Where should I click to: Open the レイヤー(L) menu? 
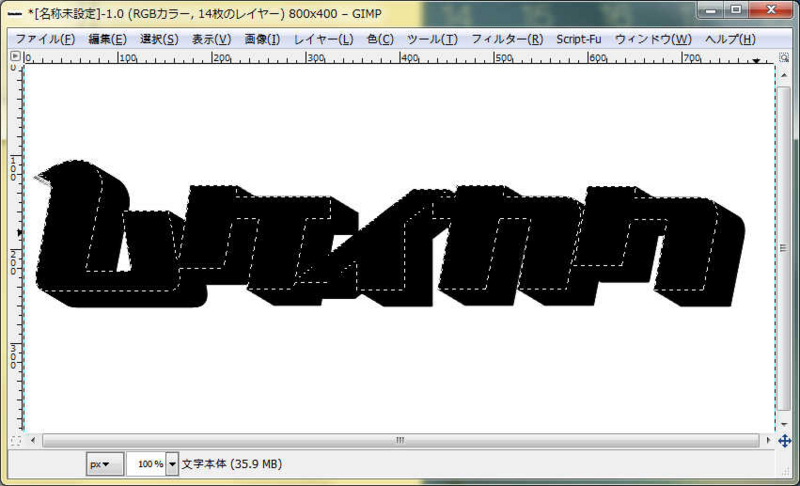pyautogui.click(x=323, y=39)
